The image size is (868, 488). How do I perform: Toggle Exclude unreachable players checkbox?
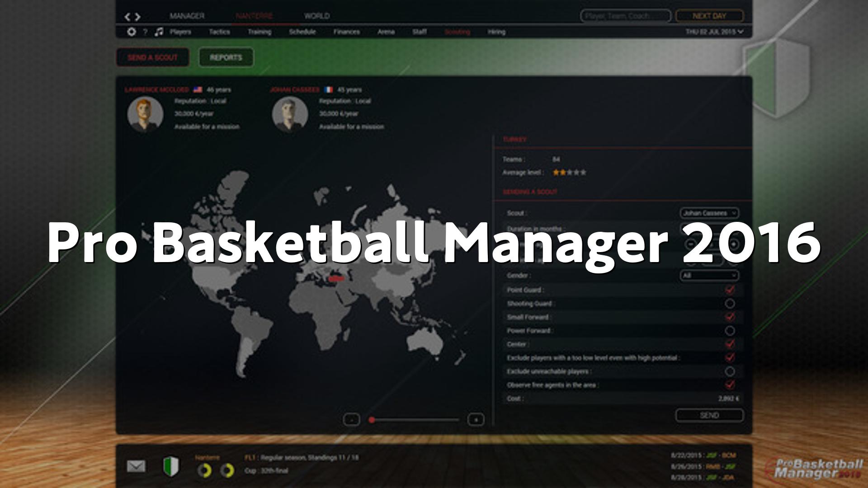click(x=729, y=371)
